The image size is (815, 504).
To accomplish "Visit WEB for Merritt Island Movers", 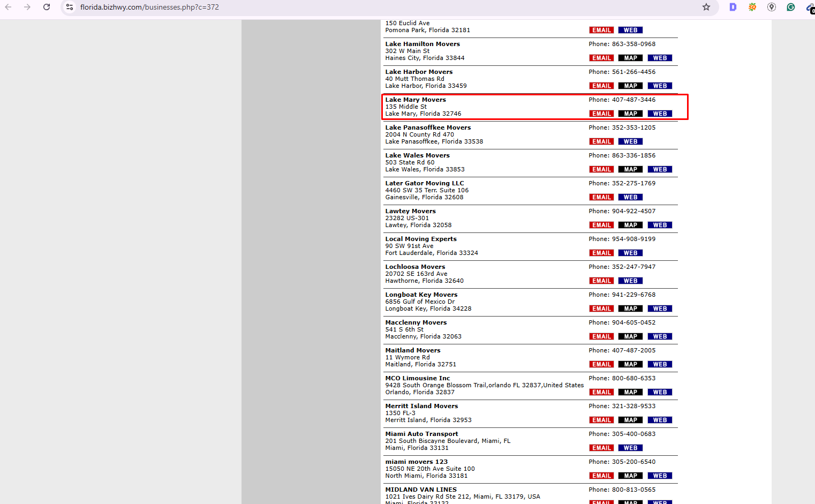I will [x=660, y=420].
